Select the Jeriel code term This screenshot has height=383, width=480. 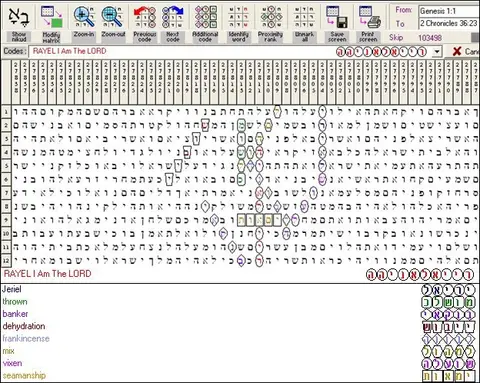point(12,289)
